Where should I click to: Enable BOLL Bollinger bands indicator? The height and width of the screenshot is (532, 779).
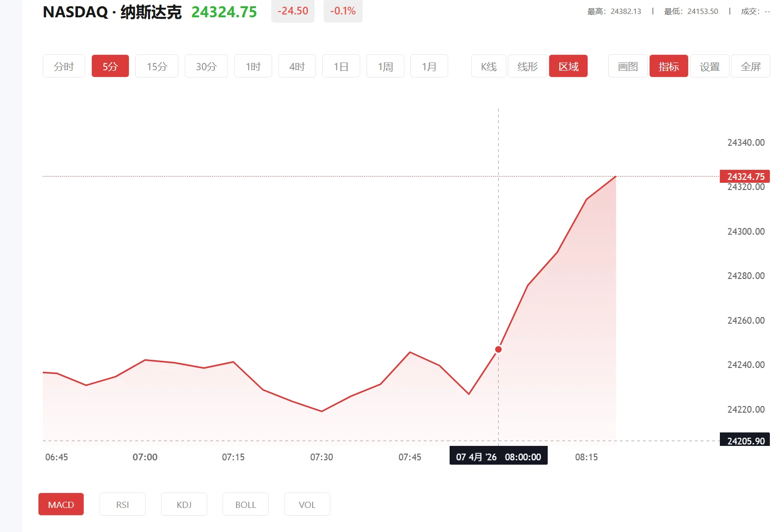(245, 504)
